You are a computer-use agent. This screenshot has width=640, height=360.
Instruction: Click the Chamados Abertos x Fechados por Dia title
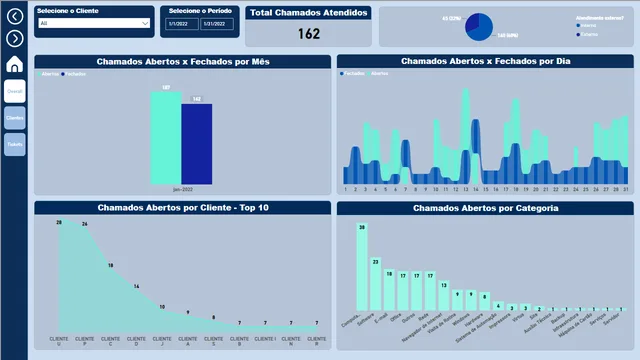[x=485, y=61]
